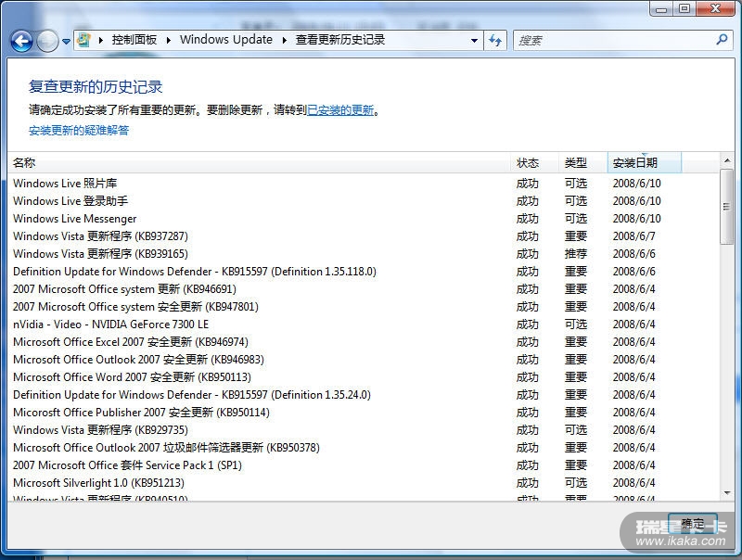Expand the arrow before 控制面板
The height and width of the screenshot is (560, 742).
point(101,40)
